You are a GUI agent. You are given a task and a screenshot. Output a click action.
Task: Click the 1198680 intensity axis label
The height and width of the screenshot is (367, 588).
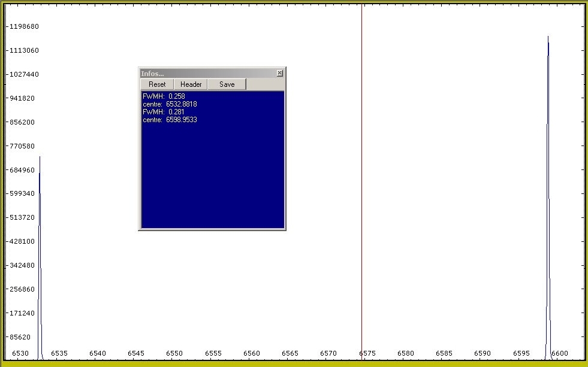point(24,27)
